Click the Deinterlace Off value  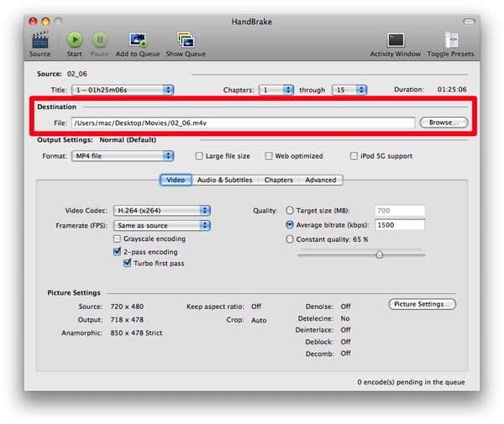346,330
